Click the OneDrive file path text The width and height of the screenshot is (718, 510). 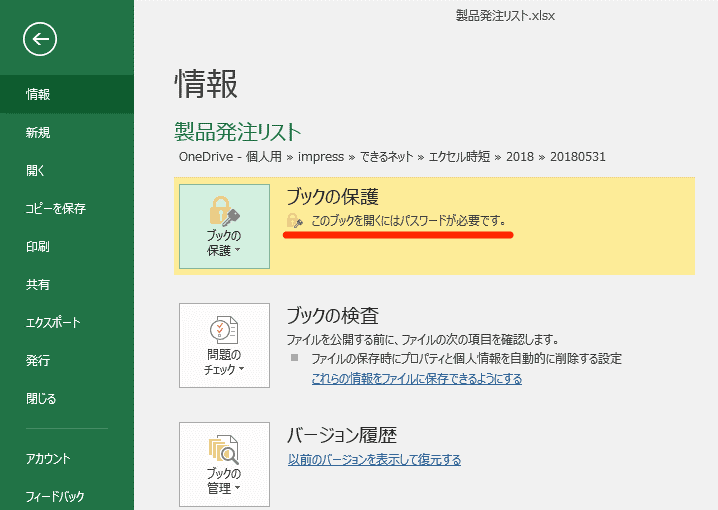pyautogui.click(x=392, y=157)
